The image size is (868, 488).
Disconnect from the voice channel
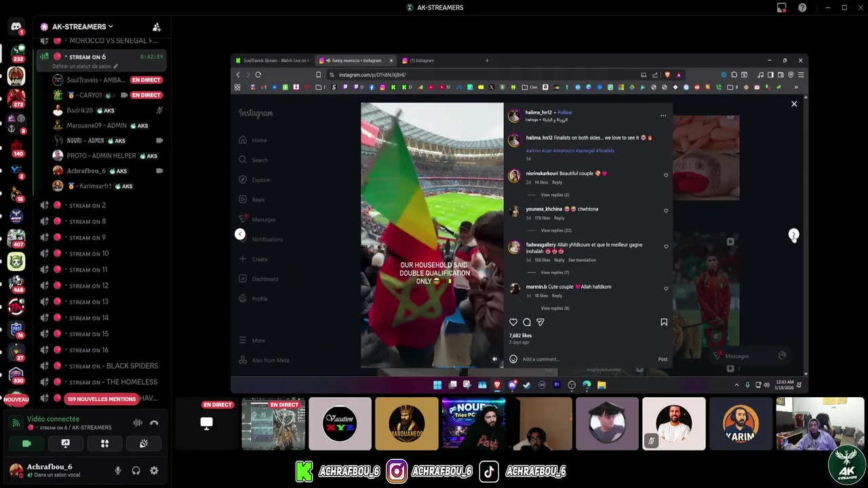click(154, 423)
